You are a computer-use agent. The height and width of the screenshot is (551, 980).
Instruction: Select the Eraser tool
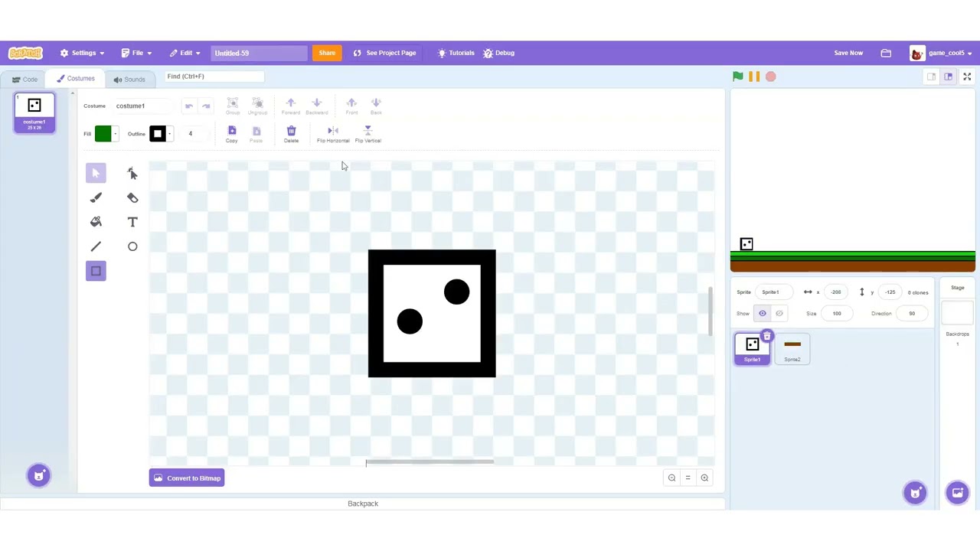coord(132,197)
